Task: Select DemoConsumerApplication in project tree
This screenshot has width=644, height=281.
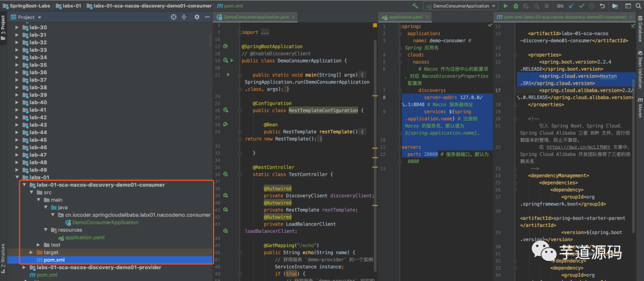Action: pyautogui.click(x=105, y=222)
